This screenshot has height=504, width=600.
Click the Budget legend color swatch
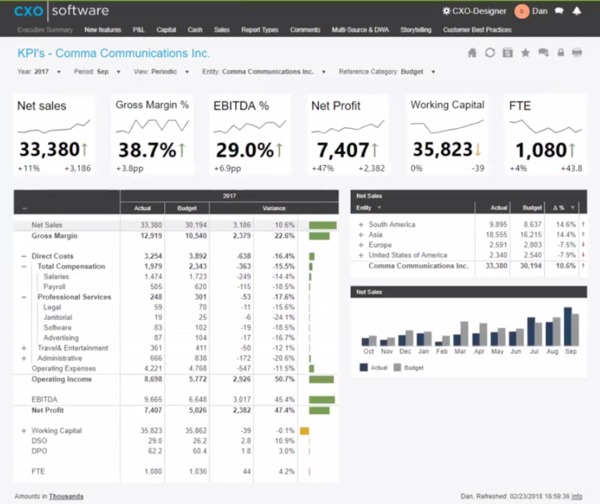397,367
